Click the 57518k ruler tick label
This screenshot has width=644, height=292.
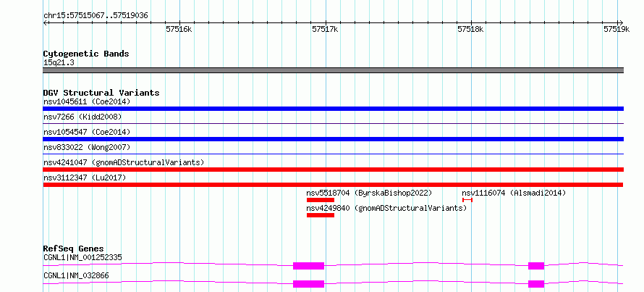[x=470, y=29]
